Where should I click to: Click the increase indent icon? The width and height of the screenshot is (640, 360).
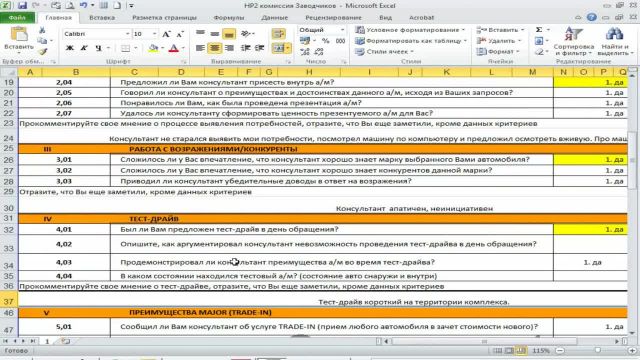coord(260,48)
